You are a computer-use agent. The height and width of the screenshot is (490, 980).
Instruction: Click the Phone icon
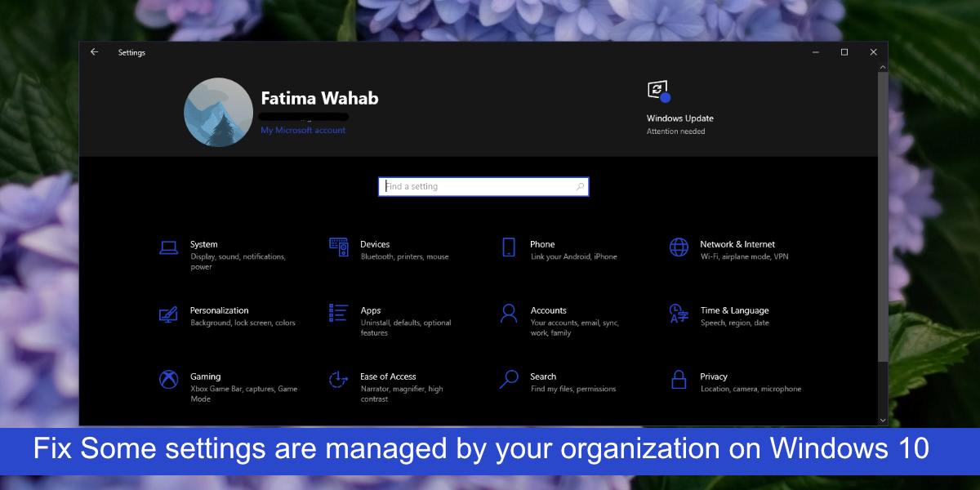click(509, 247)
